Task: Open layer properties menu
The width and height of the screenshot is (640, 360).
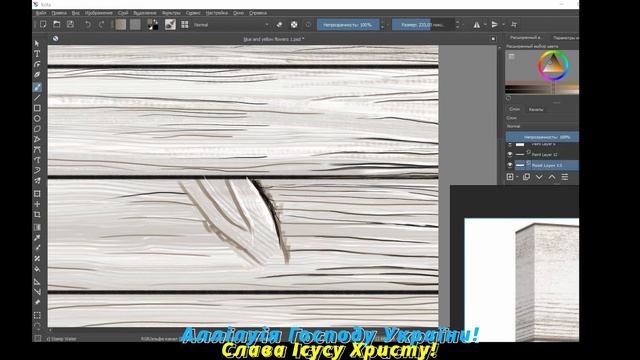Action: (565, 177)
